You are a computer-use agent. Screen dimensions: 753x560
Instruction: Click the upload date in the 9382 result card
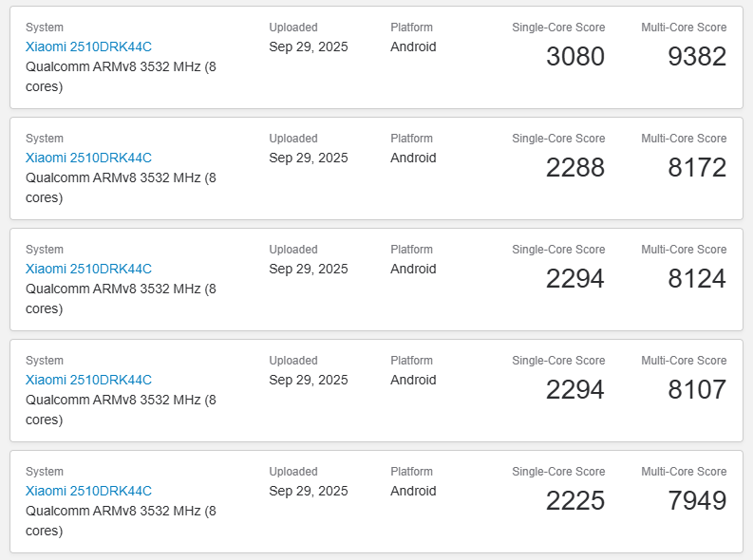click(309, 47)
